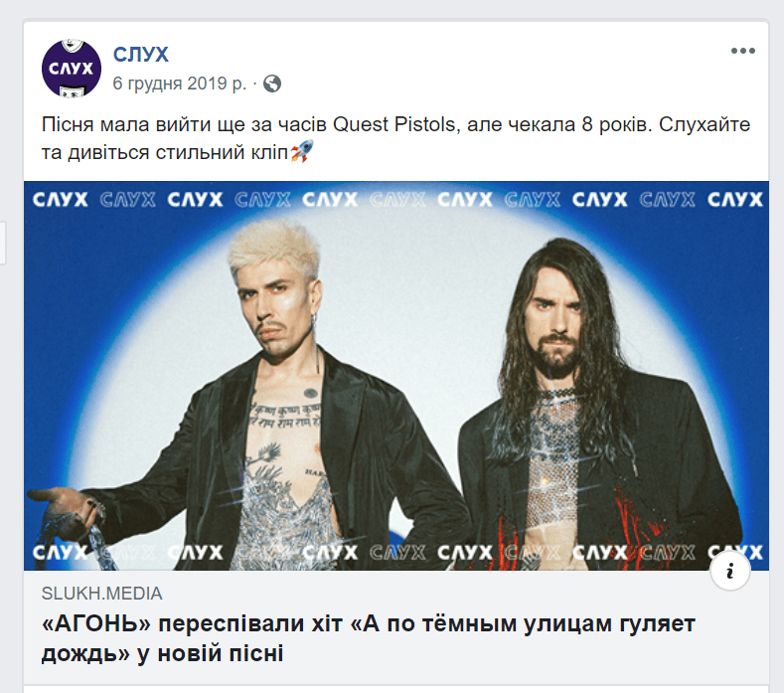Click the word Слухайте in the post caption

coord(705,124)
